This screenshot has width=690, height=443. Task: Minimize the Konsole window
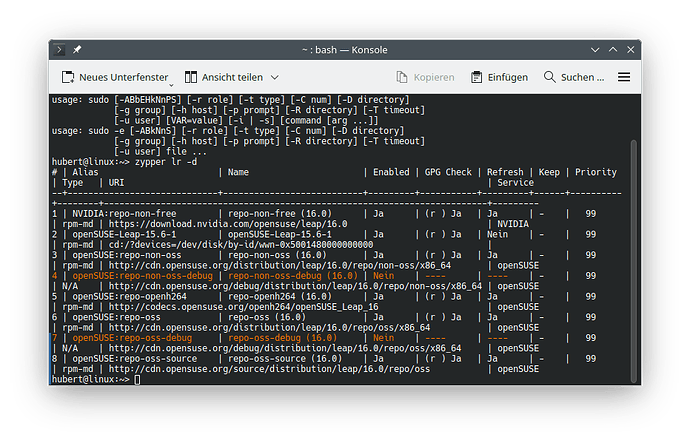tap(587, 49)
